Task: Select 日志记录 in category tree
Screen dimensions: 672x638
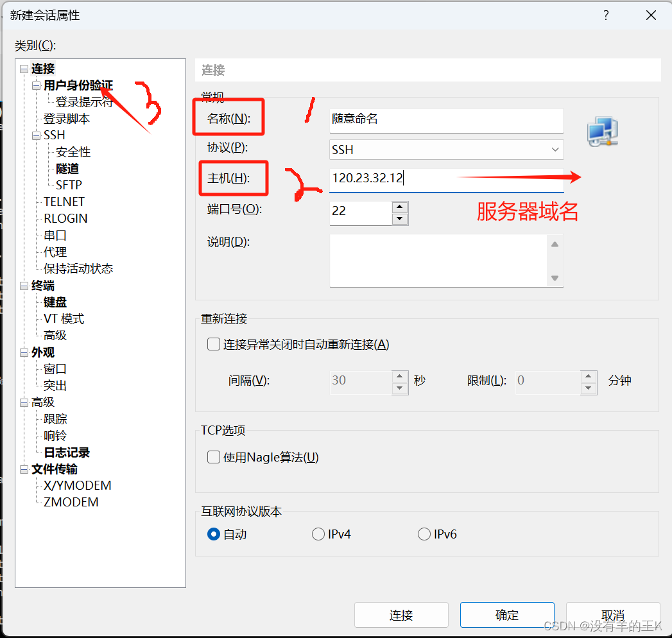Action: click(67, 453)
